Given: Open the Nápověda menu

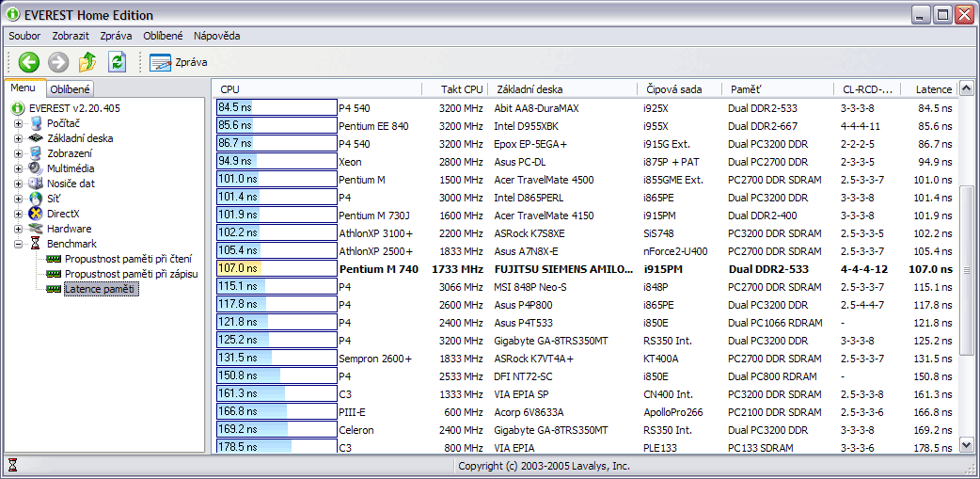Looking at the screenshot, I should (216, 36).
